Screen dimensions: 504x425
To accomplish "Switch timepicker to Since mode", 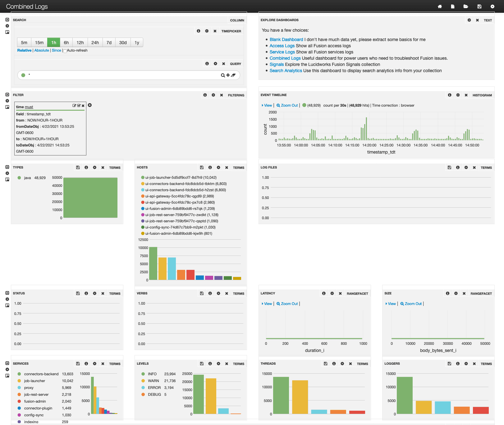I will pyautogui.click(x=57, y=50).
